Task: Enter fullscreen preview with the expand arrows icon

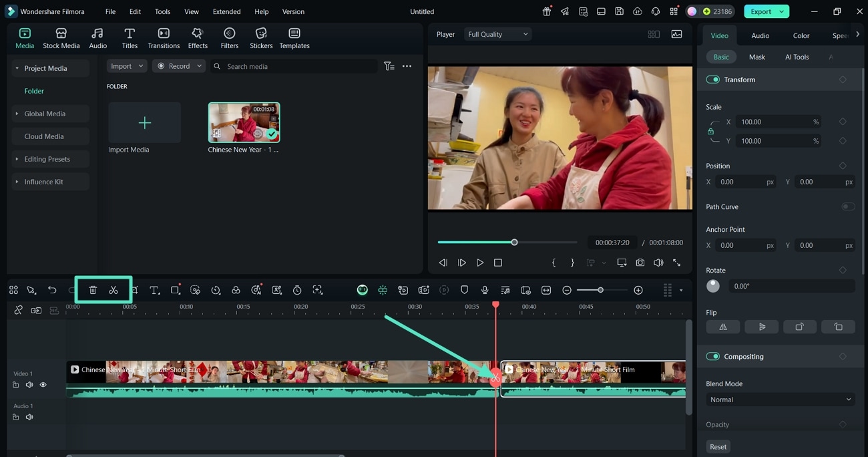Action: 677,263
